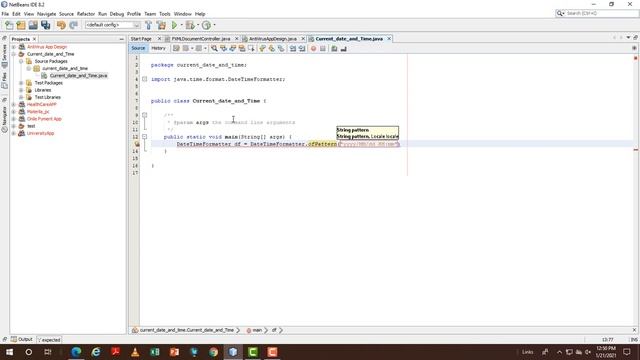Click the Comment editor toolbar icon
640x360 pixels.
point(334,49)
